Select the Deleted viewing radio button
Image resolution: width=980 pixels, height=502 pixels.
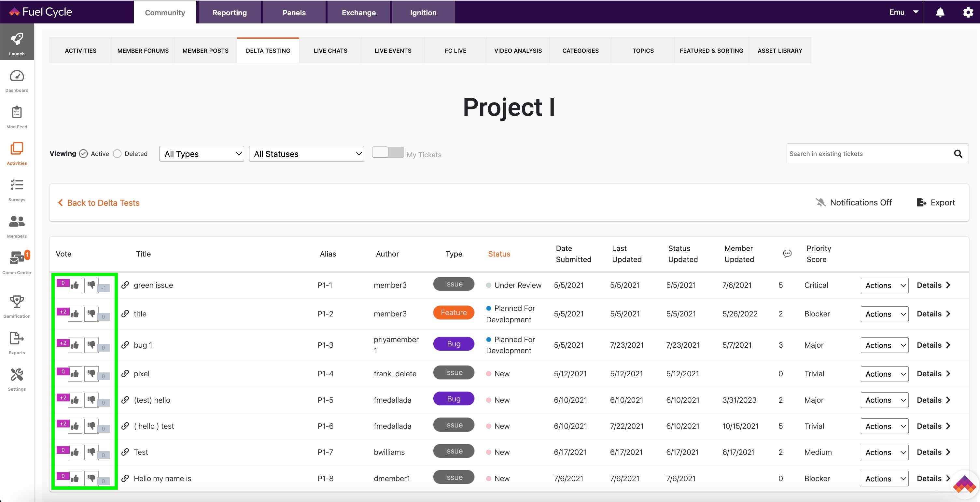point(117,154)
